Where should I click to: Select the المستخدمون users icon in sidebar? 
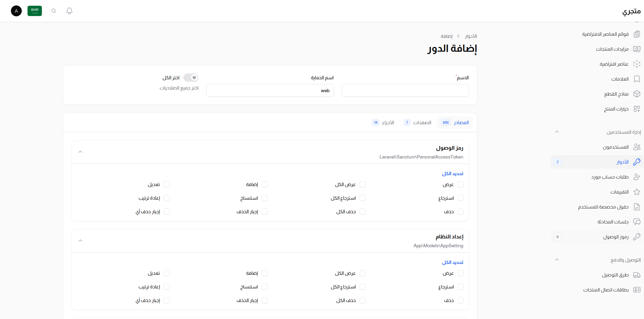[x=637, y=147]
